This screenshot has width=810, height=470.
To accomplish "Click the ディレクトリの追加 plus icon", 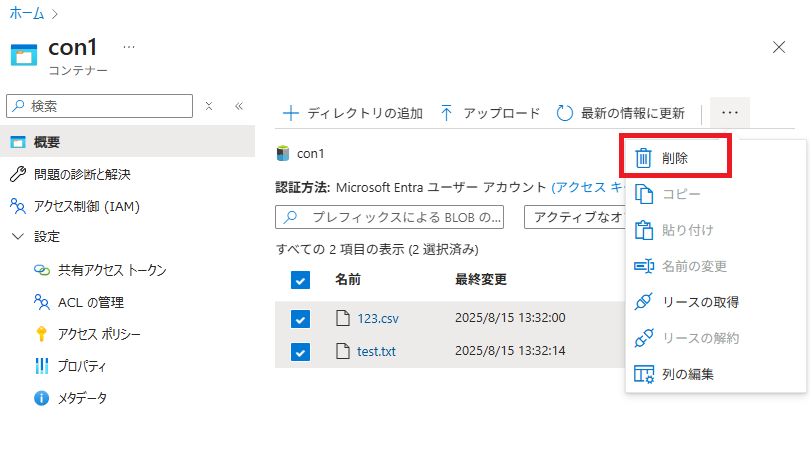I will 291,113.
